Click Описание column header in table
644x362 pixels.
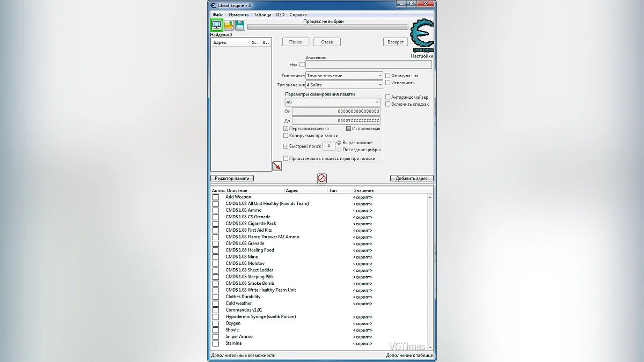click(x=255, y=190)
